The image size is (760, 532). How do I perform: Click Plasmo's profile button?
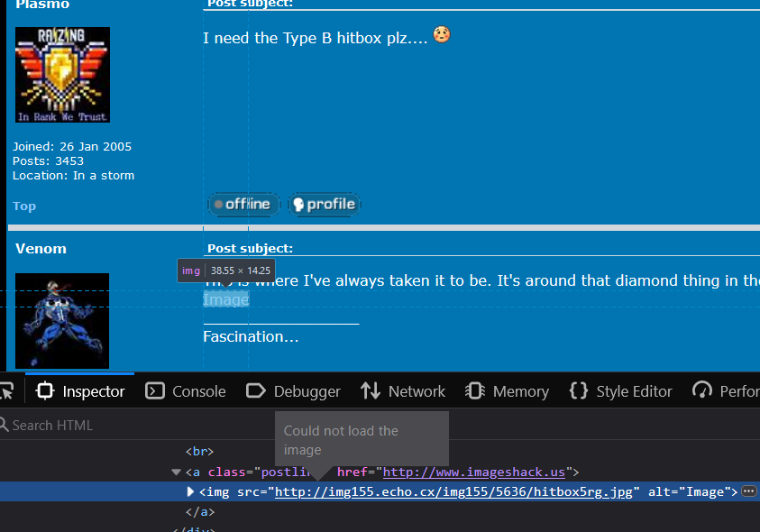323,205
